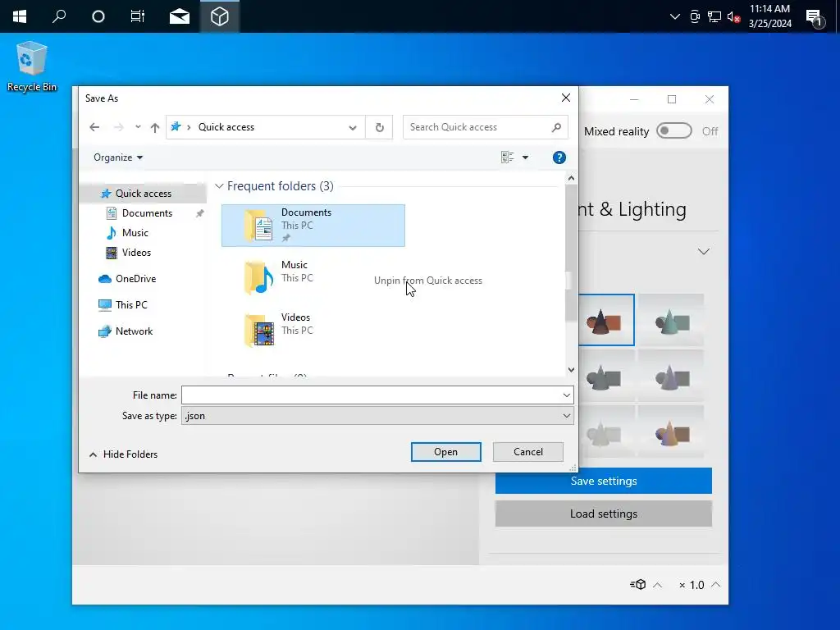Open the More view options arrow

(526, 157)
